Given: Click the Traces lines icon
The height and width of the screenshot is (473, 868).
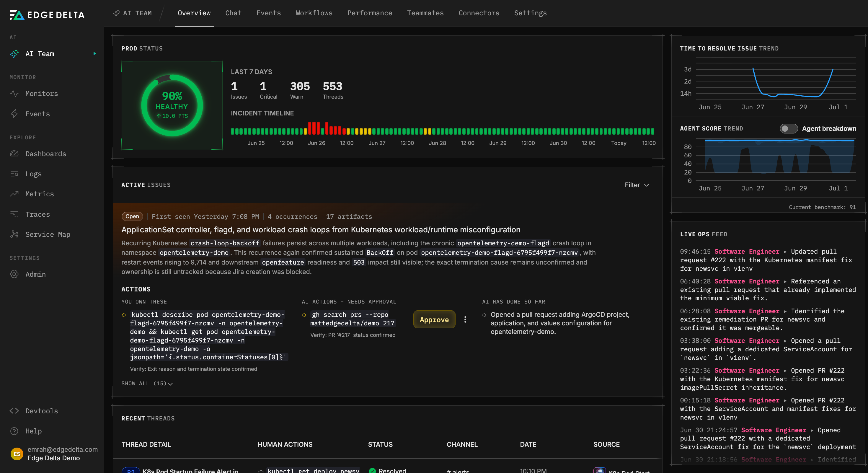Looking at the screenshot, I should pos(14,214).
